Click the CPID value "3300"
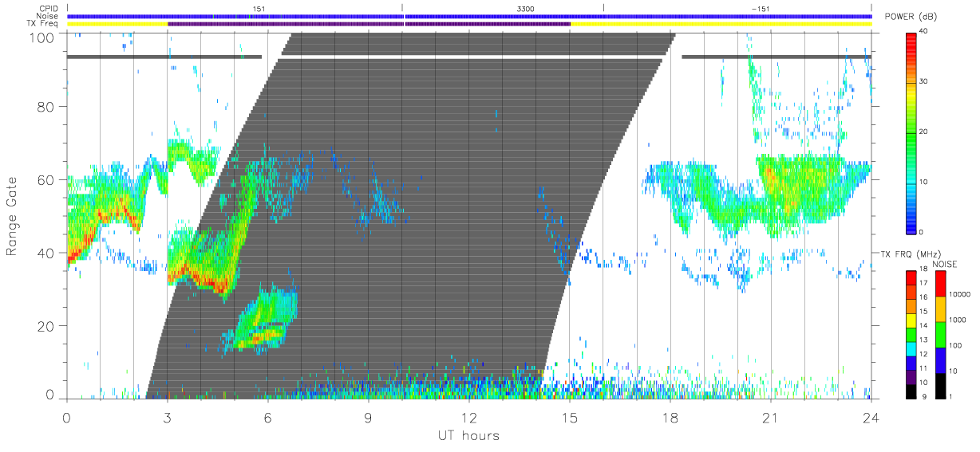 point(526,9)
